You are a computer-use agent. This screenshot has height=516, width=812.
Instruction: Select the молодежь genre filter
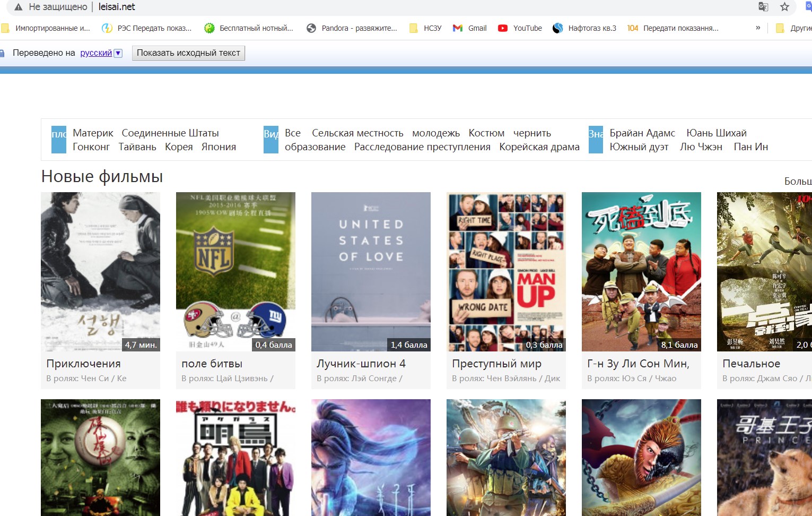pyautogui.click(x=436, y=133)
